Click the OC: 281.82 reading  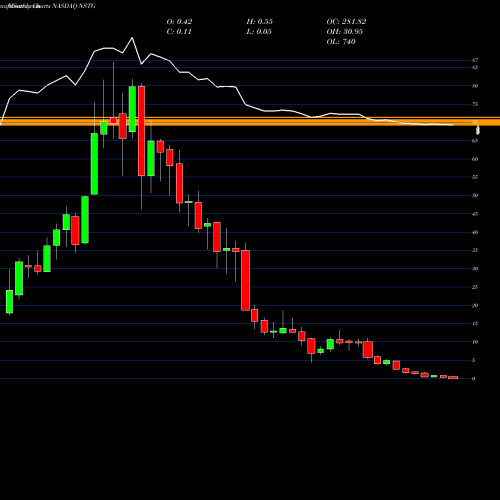point(346,22)
